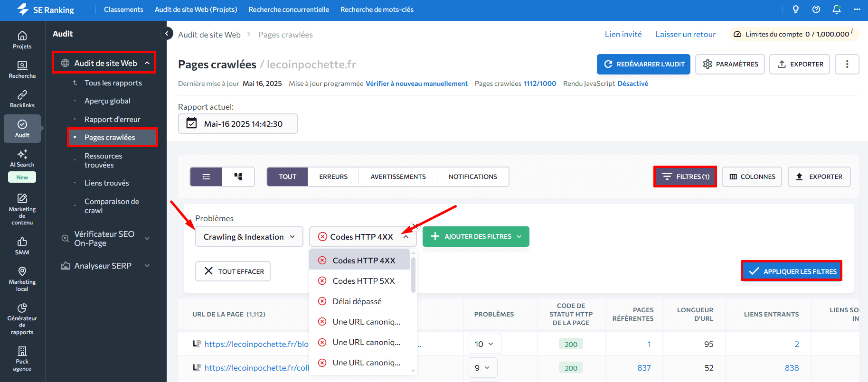Open the Crawling & Indexation dropdown
This screenshot has width=868, height=382.
coord(249,236)
